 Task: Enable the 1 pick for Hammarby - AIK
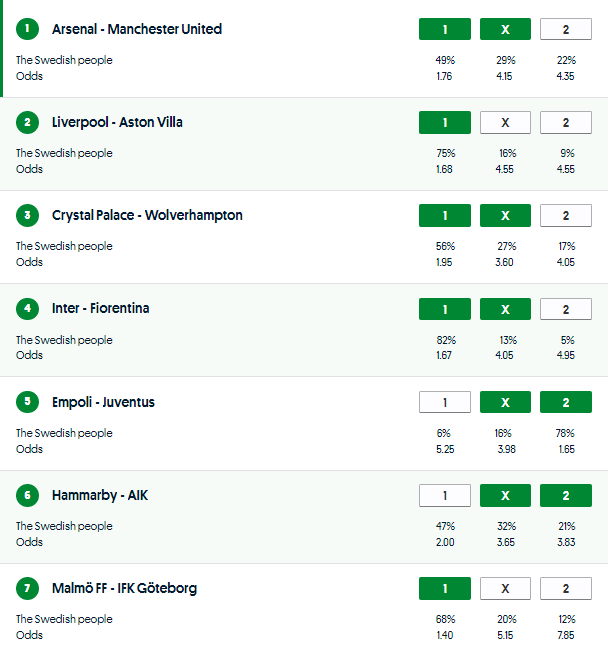(x=445, y=495)
